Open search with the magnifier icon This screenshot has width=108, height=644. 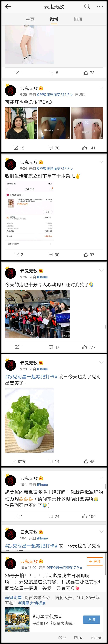[x=87, y=7]
